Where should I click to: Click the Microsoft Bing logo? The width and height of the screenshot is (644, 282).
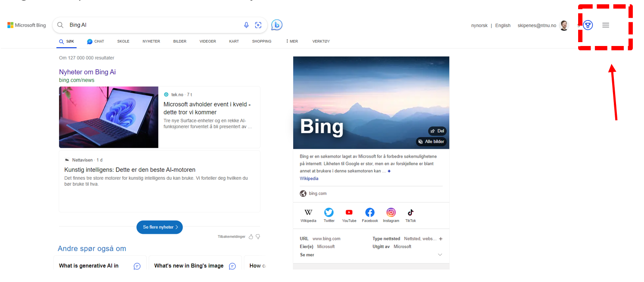point(27,25)
